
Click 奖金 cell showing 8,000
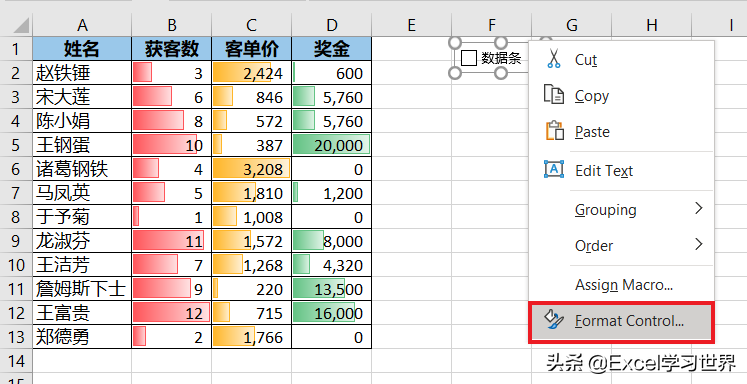[332, 241]
